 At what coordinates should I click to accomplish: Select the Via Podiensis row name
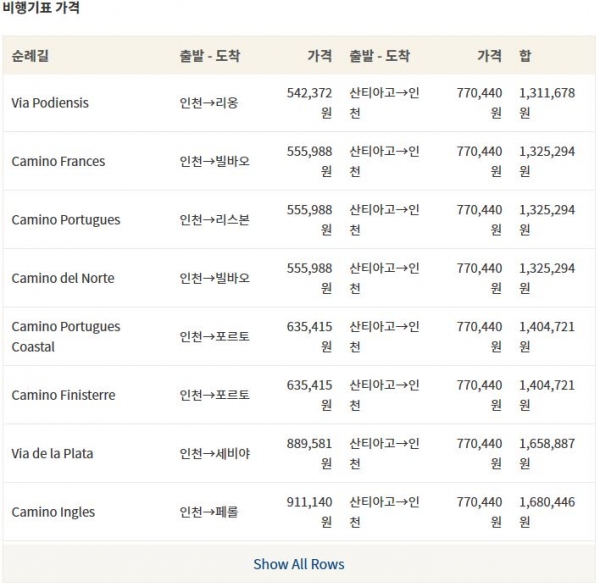point(50,103)
